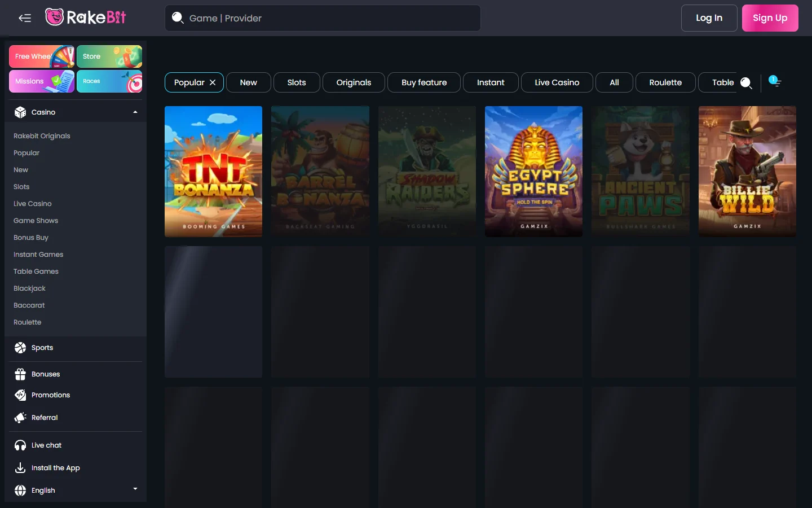
Task: Open the Missions promo tile
Action: click(42, 81)
